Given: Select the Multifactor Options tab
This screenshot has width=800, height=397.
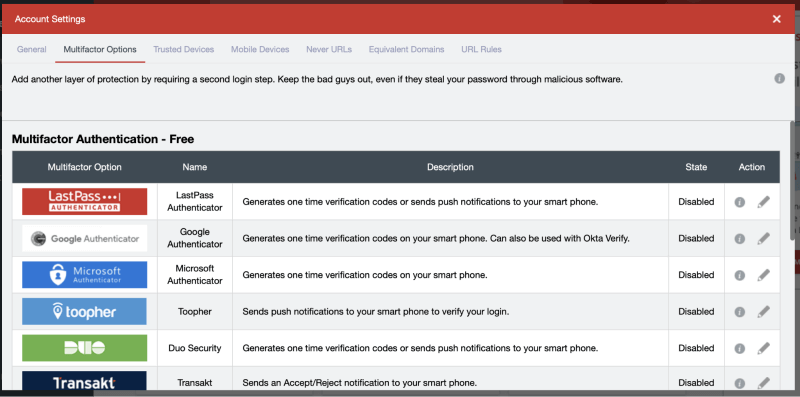Looking at the screenshot, I should click(x=100, y=49).
